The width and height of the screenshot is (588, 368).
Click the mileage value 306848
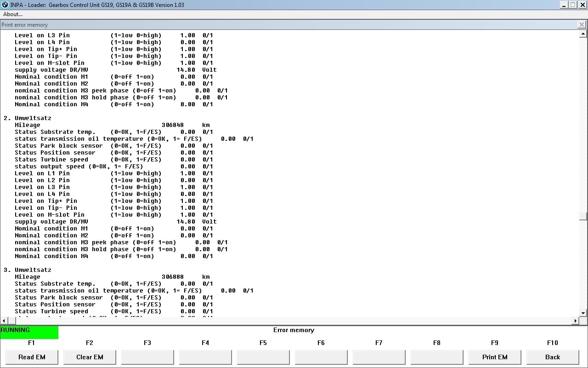pos(173,125)
